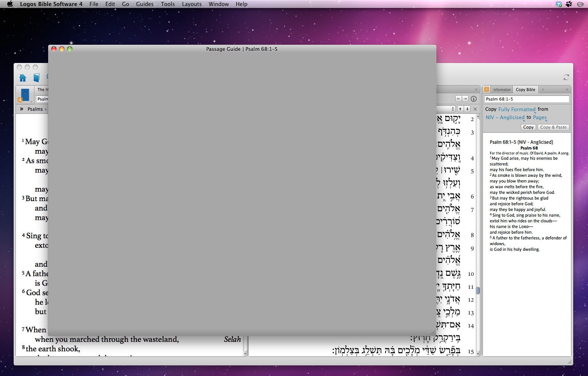The width and height of the screenshot is (588, 376).
Task: Add a new tab beside Copy Bible
Action: 543,90
